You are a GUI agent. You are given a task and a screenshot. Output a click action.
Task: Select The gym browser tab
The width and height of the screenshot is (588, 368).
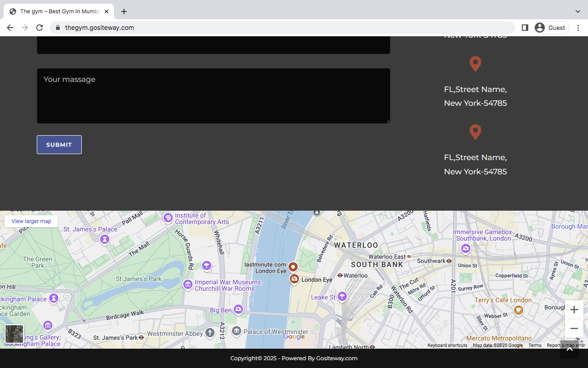[x=59, y=11]
